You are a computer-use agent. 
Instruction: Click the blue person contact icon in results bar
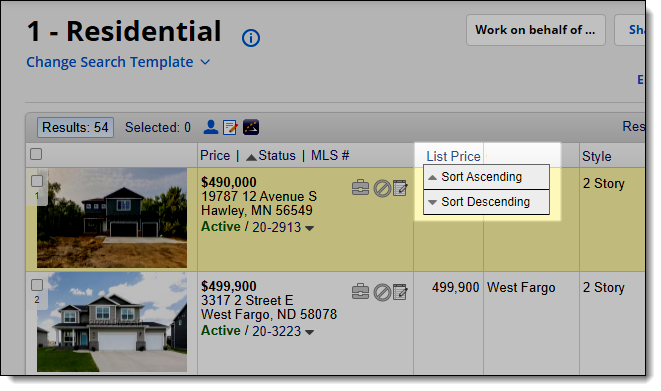click(x=211, y=127)
